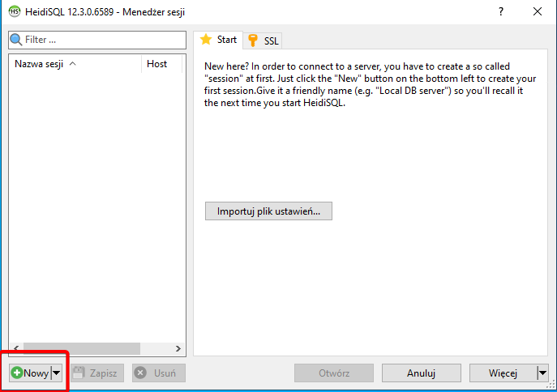Click the question mark help button
Viewport: 557px width, 392px height.
pyautogui.click(x=500, y=11)
